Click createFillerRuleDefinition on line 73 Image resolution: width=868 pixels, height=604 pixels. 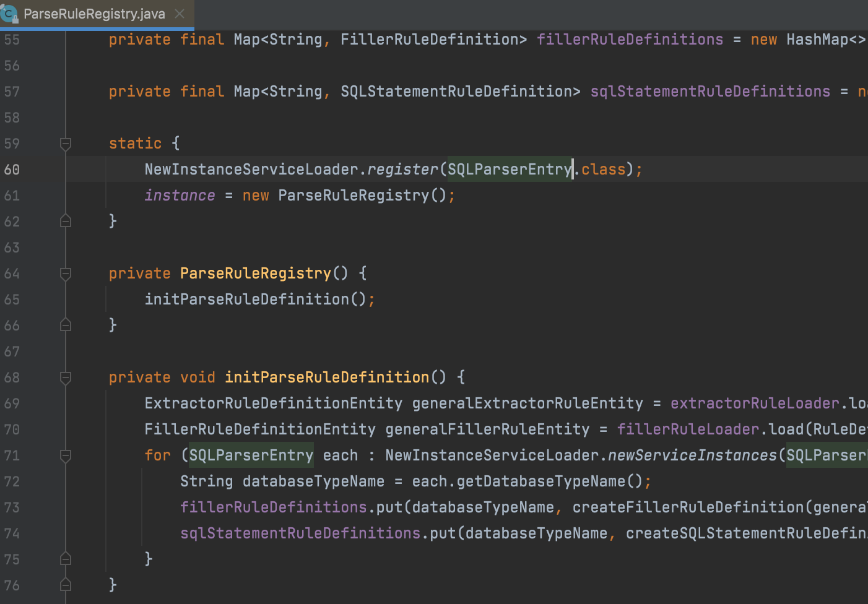click(x=688, y=507)
